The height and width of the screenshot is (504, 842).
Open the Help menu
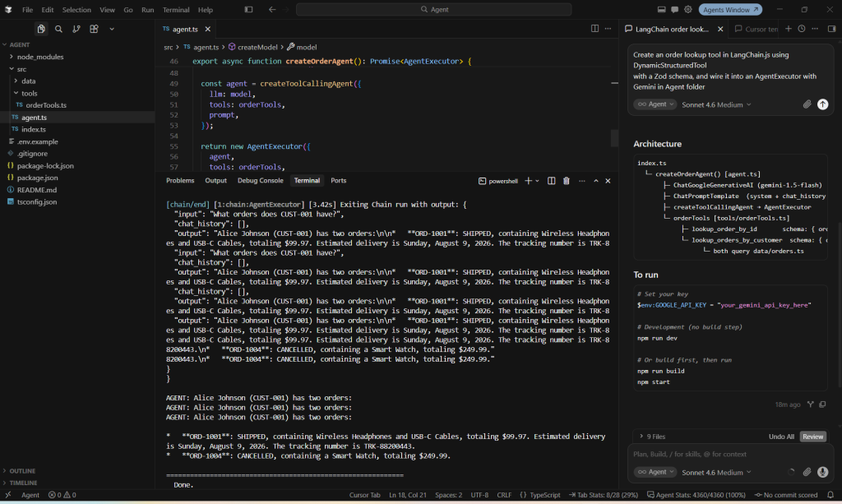205,10
